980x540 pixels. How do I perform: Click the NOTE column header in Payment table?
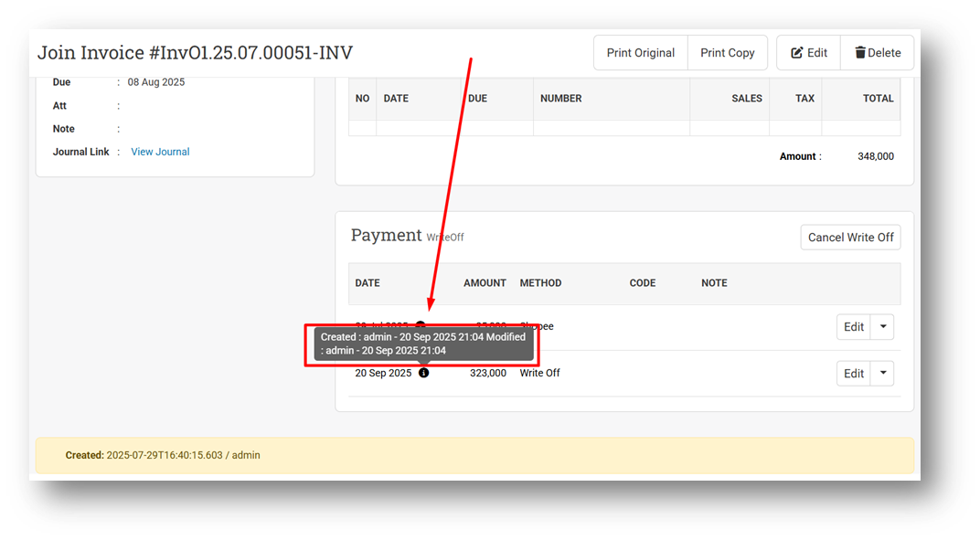pos(714,283)
